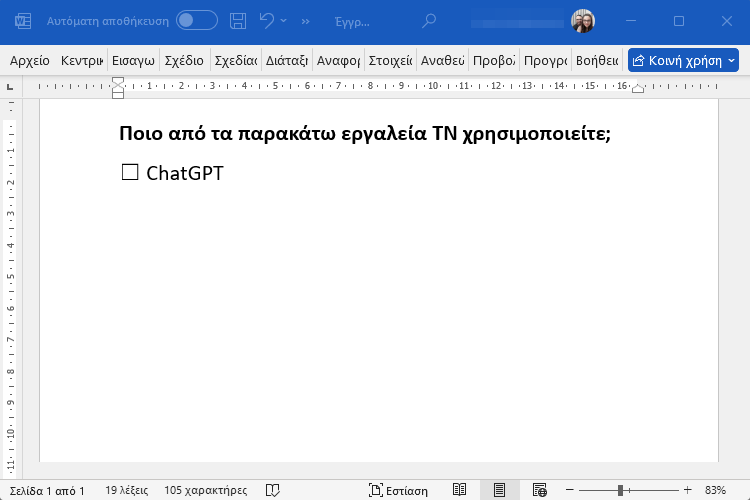The width and height of the screenshot is (750, 500).
Task: Undo the last action with the undo arrow
Action: click(267, 21)
